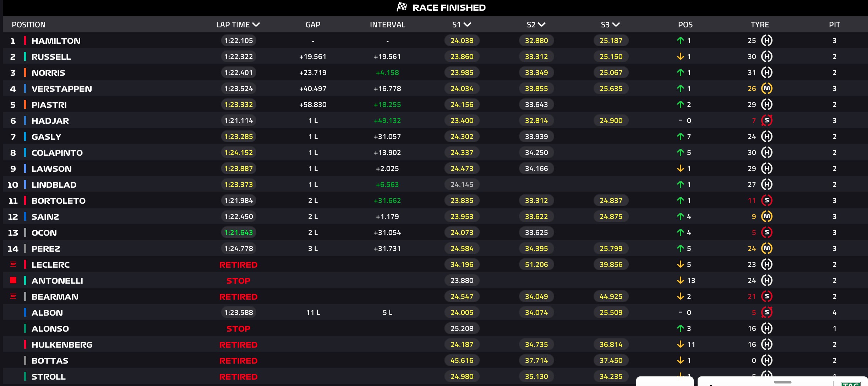The image size is (868, 386).
Task: Select the TYRE column header
Action: 760,25
